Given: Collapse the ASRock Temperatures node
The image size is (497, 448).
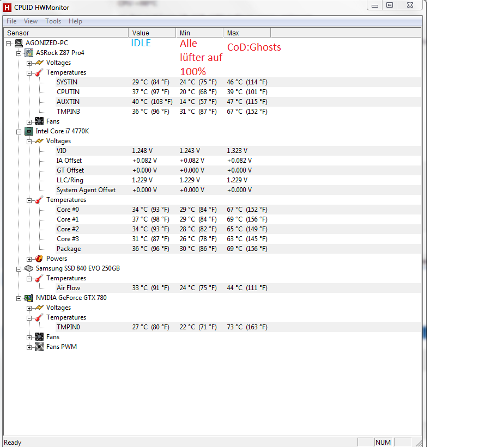Looking at the screenshot, I should 29,73.
